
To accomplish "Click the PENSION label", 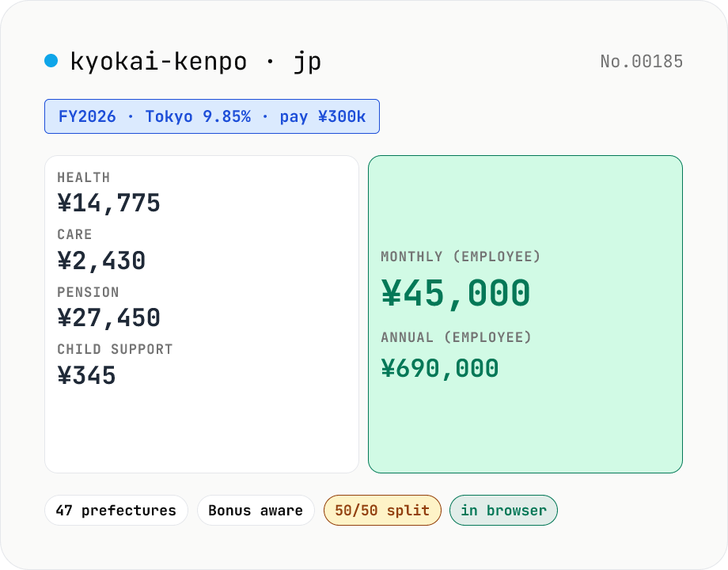I will click(88, 292).
